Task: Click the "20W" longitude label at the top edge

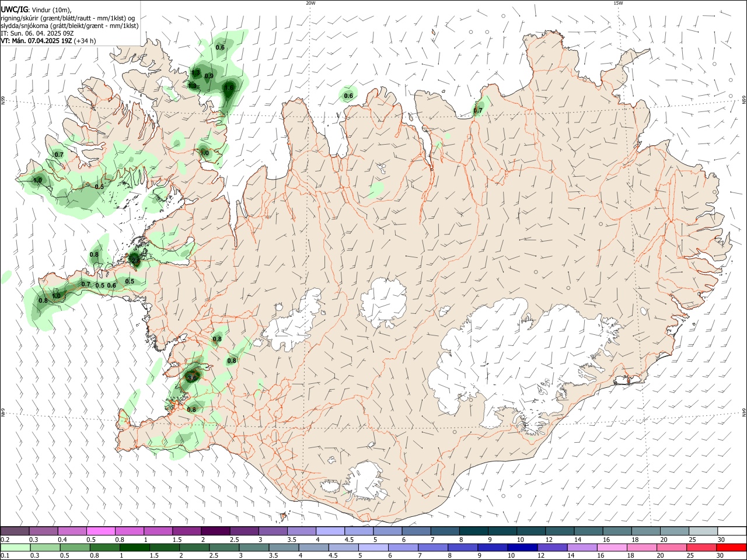Action: click(310, 3)
